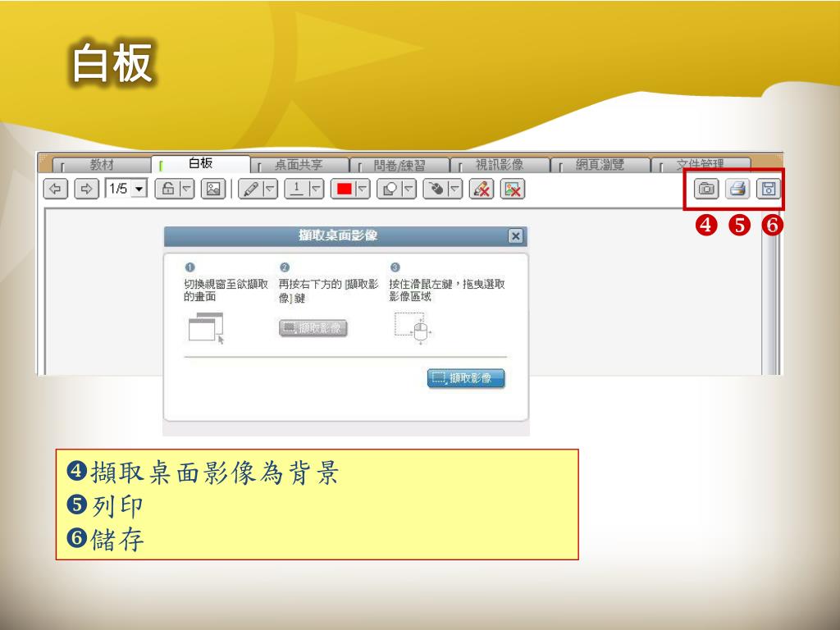Image resolution: width=840 pixels, height=630 pixels.
Task: Select the 白板 tab
Action: pyautogui.click(x=201, y=163)
